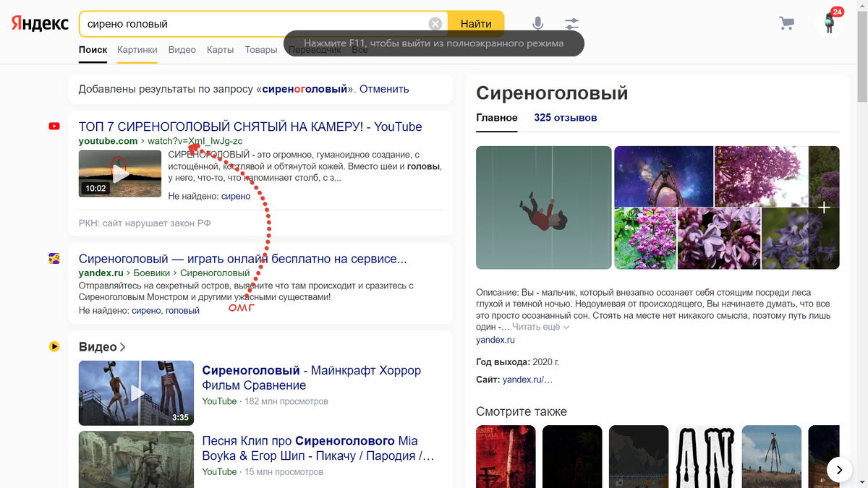The width and height of the screenshot is (868, 488).
Task: Click the сирено link after Не найдено in first result
Action: 236,196
